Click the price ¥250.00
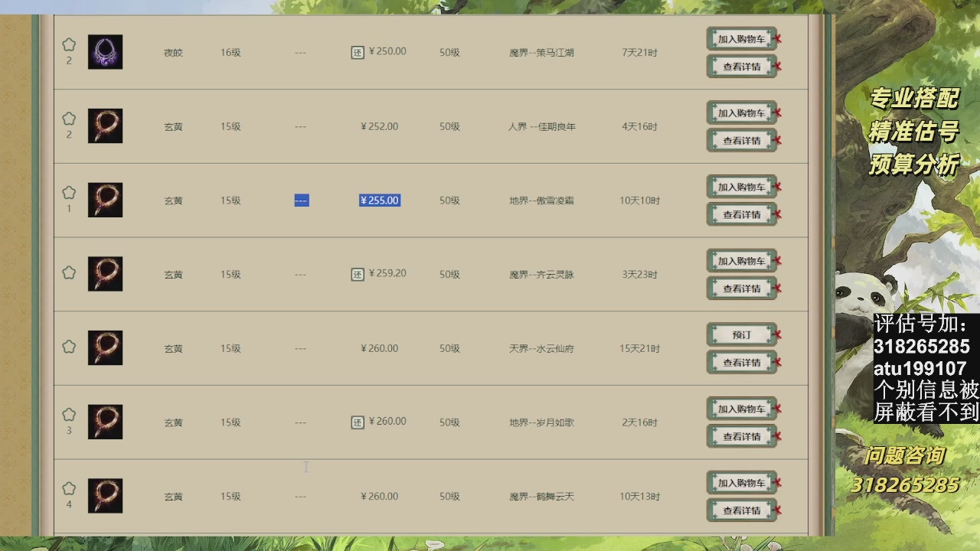980x551 pixels. pyautogui.click(x=387, y=51)
